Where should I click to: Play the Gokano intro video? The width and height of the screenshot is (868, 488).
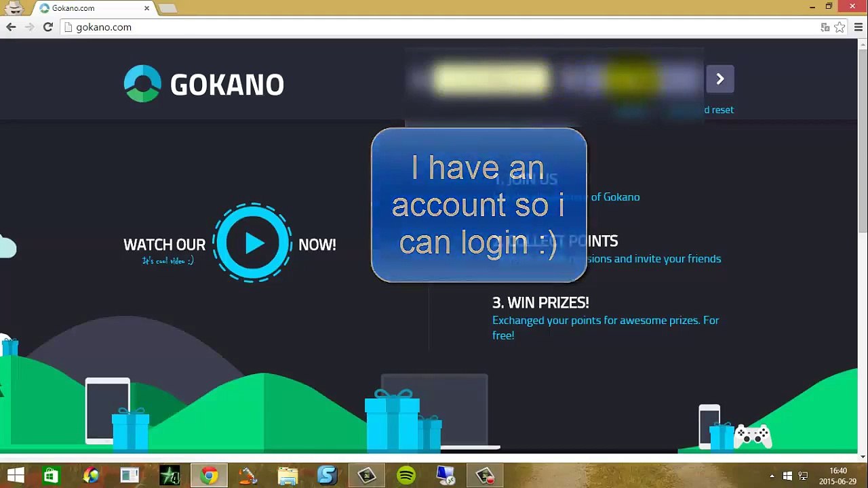click(x=253, y=243)
